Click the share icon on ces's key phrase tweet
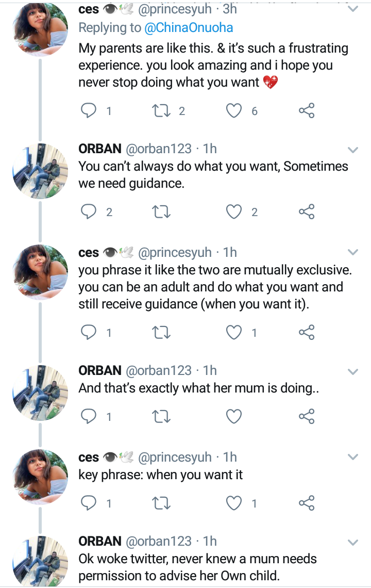The image size is (371, 588). [x=308, y=502]
